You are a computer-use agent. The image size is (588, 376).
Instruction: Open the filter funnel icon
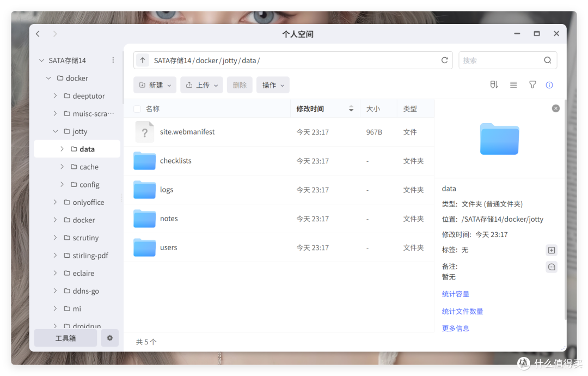click(532, 85)
